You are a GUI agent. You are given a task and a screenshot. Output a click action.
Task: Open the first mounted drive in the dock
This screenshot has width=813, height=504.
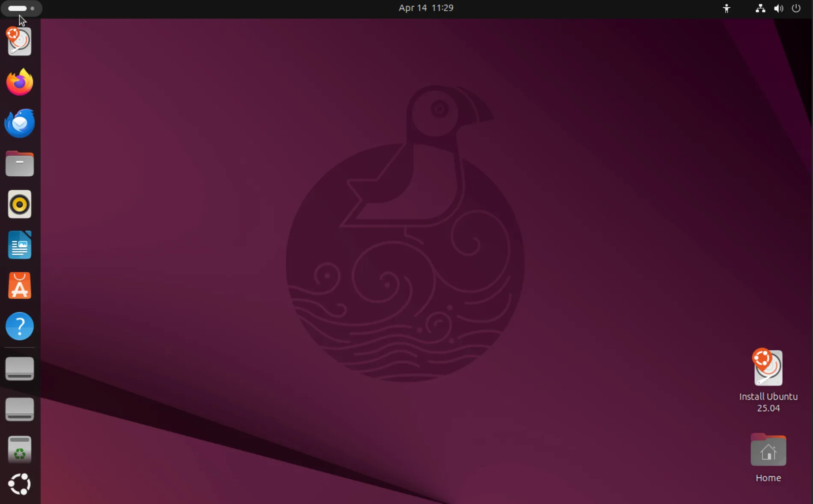pos(19,368)
